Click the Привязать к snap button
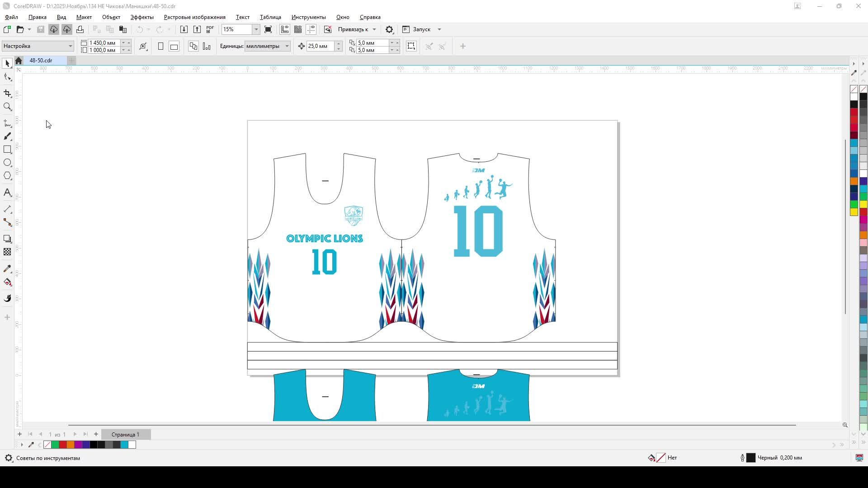This screenshot has height=488, width=868. [353, 29]
